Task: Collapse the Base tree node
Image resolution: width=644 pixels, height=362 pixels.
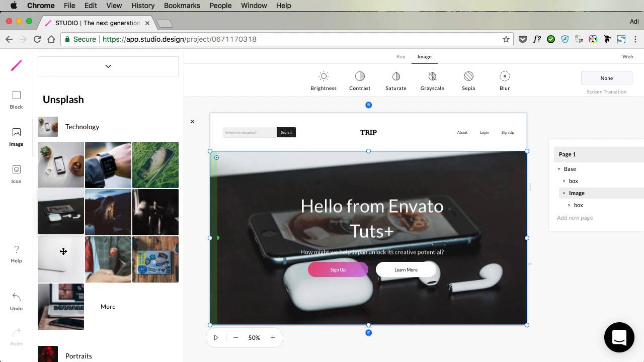Action: [559, 169]
